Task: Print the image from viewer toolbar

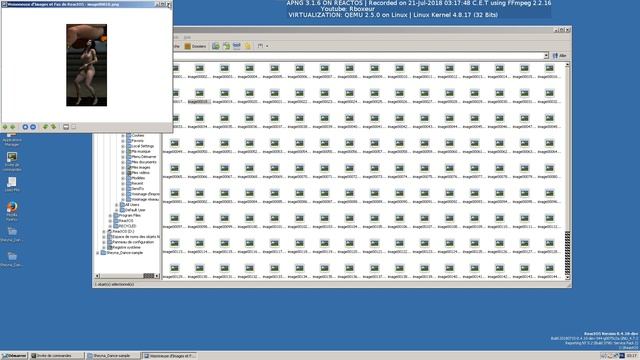Action: tap(73, 127)
